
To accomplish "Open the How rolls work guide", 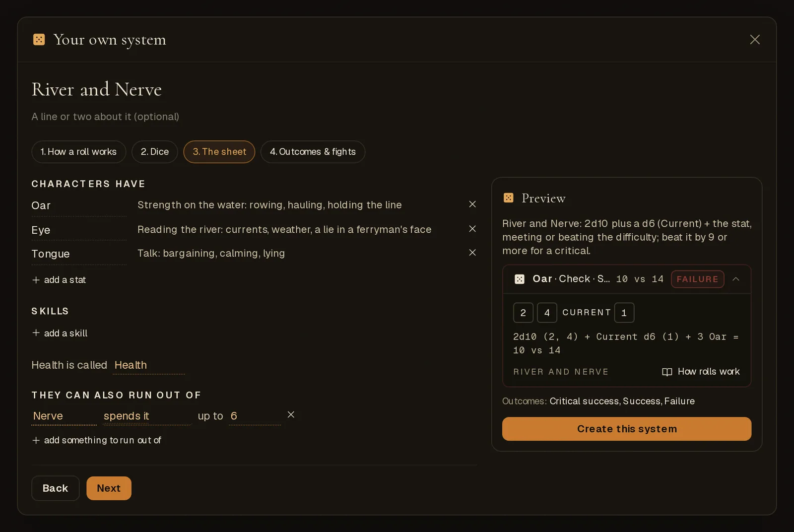I will coord(701,372).
